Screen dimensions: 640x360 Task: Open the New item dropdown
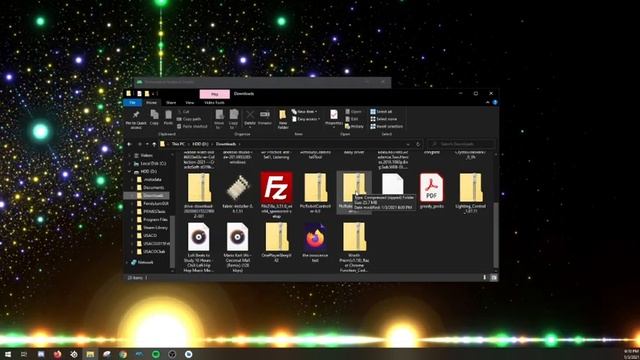(305, 111)
